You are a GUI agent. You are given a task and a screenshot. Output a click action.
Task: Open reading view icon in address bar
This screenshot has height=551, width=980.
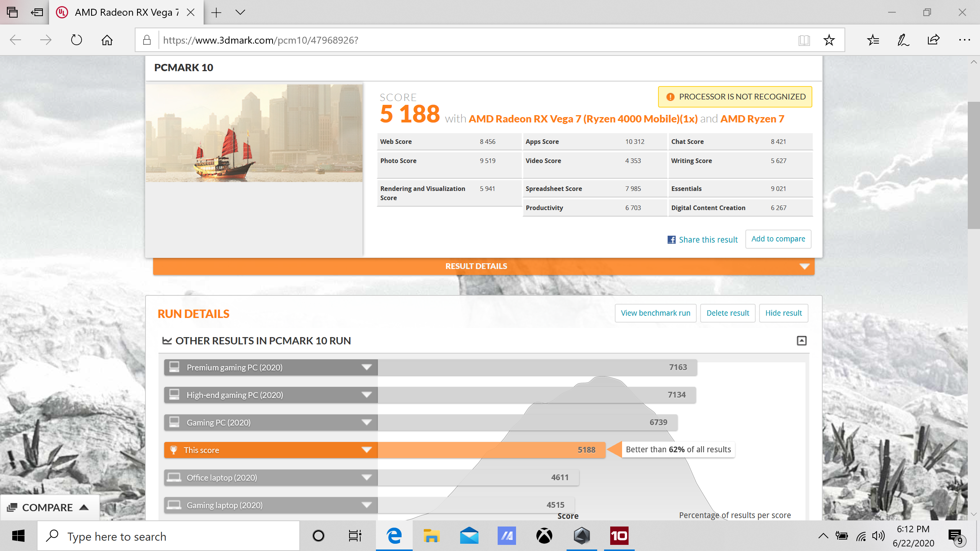(804, 40)
